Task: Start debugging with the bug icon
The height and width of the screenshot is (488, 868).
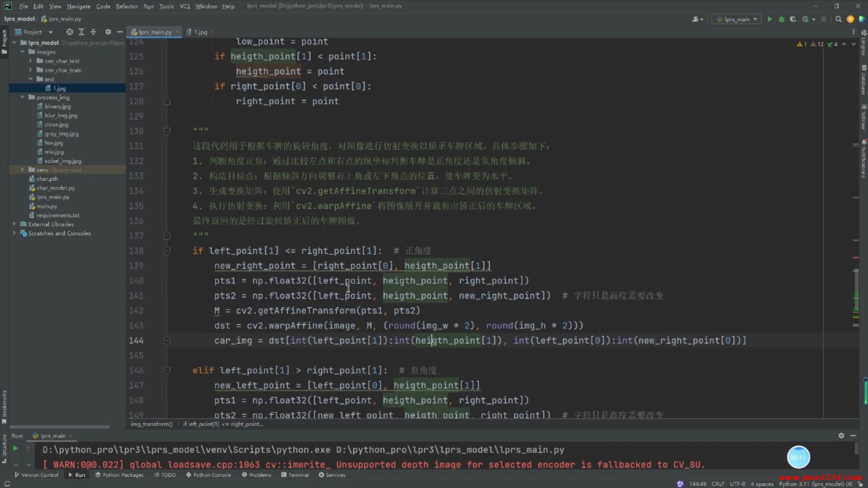Action: (781, 19)
